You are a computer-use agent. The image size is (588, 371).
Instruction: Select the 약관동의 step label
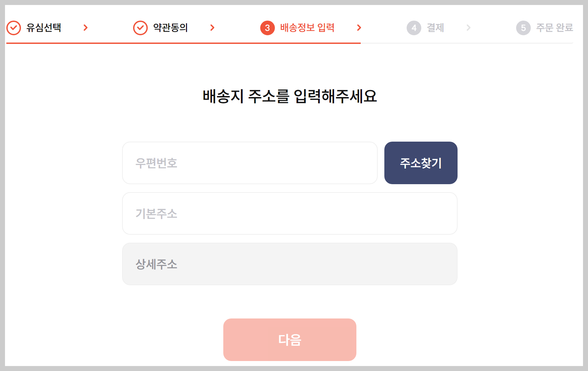(x=170, y=28)
